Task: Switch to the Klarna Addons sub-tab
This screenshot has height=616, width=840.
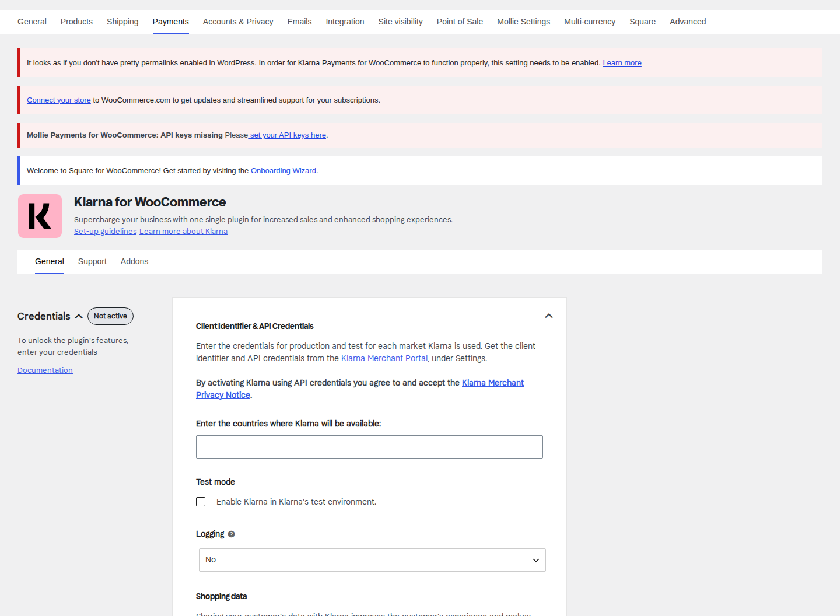Action: [134, 261]
